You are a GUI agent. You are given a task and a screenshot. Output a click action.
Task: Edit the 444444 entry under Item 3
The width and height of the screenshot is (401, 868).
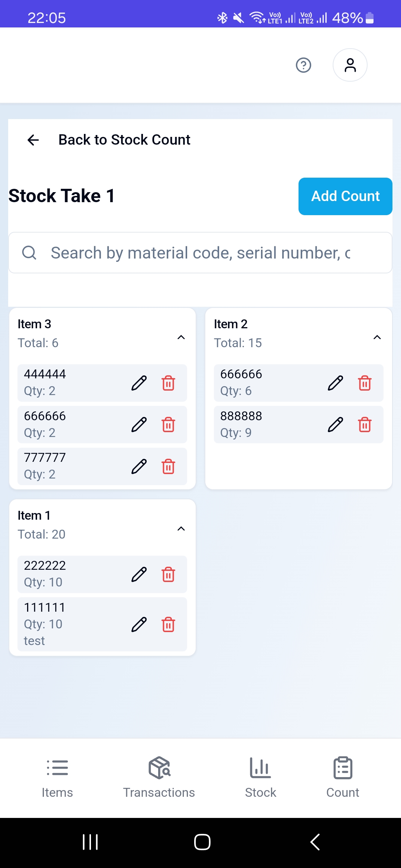(139, 383)
